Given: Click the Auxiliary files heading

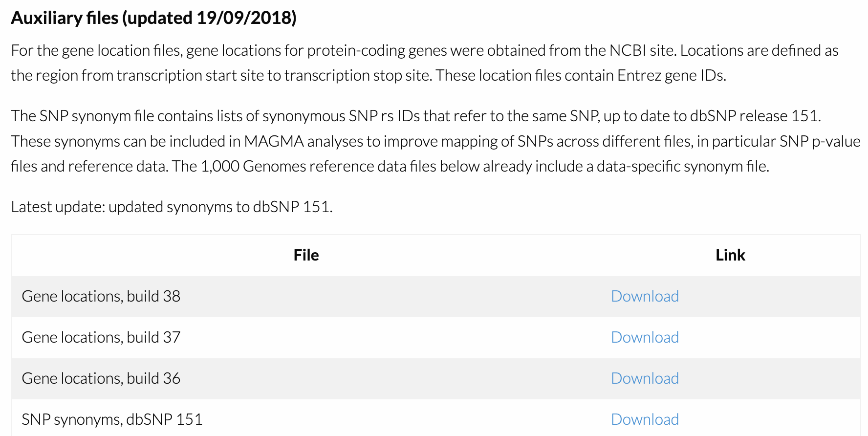Looking at the screenshot, I should click(64, 18).
